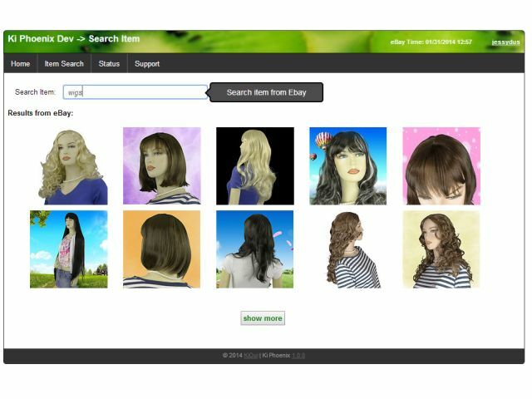
Task: Open the blonde wig on black background
Action: pos(255,165)
